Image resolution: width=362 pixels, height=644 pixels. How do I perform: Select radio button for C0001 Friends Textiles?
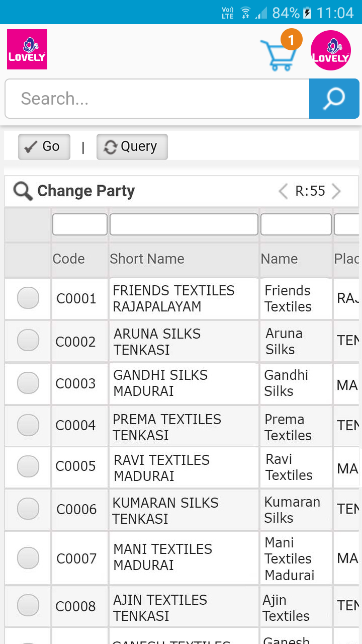point(28,298)
